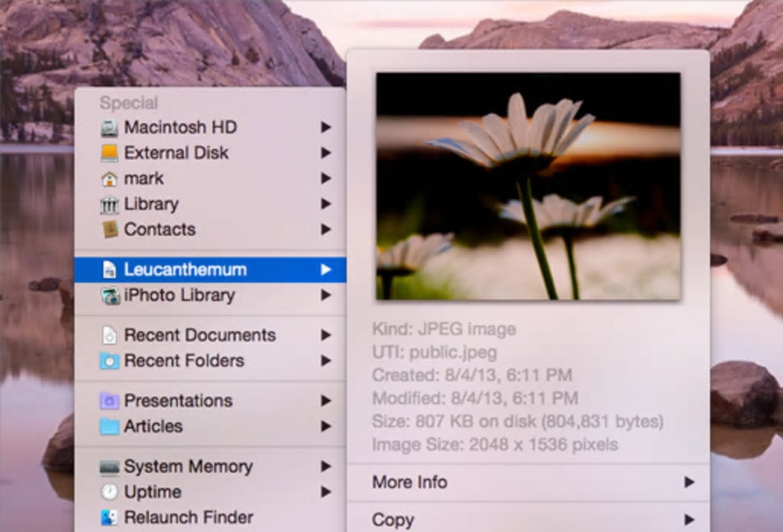783x532 pixels.
Task: Expand the More Info submenu arrow
Action: [689, 482]
